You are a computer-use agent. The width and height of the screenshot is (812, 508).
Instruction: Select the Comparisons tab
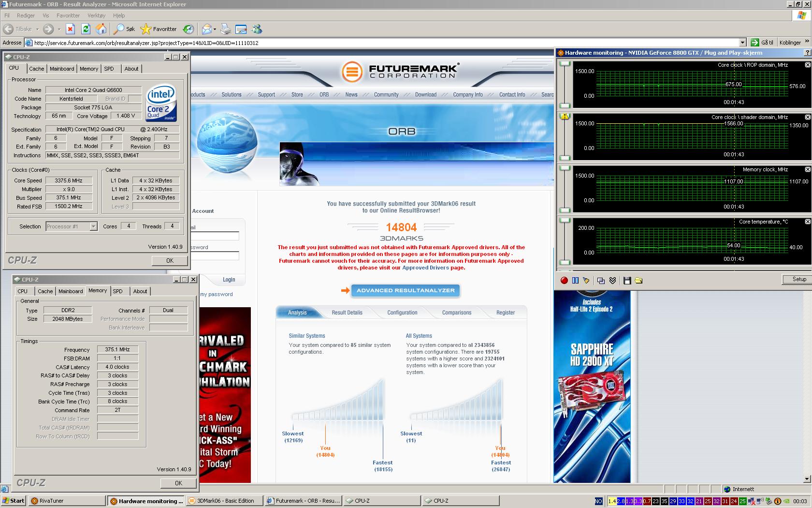pos(457,313)
